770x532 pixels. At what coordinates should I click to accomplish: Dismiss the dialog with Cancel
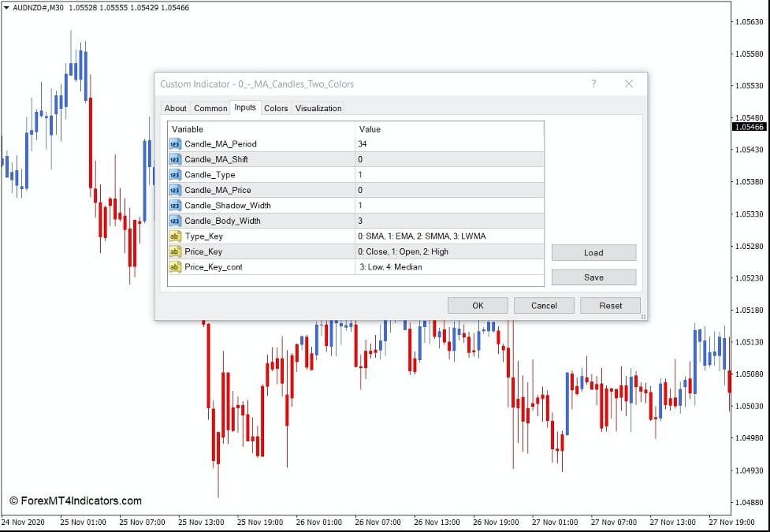tap(544, 305)
